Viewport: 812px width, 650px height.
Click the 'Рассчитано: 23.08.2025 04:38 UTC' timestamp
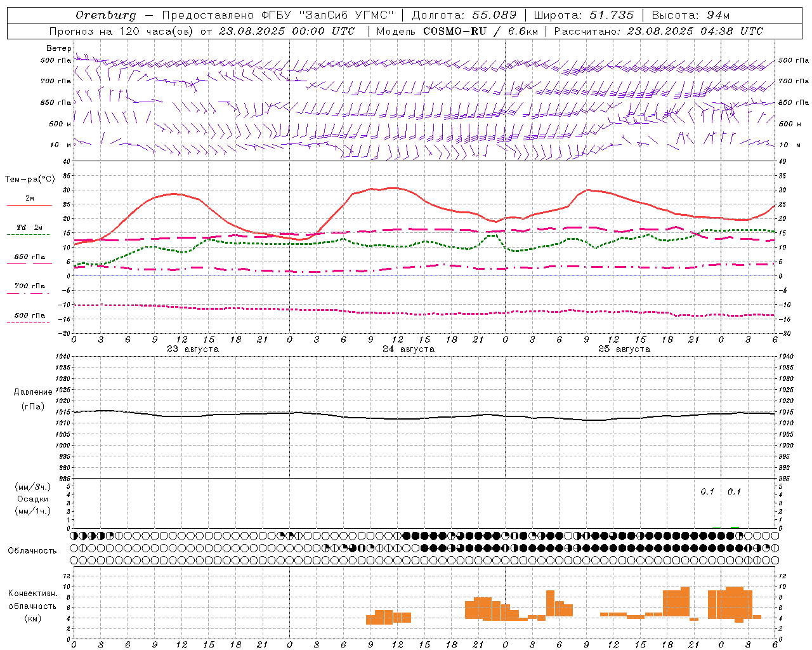658,31
